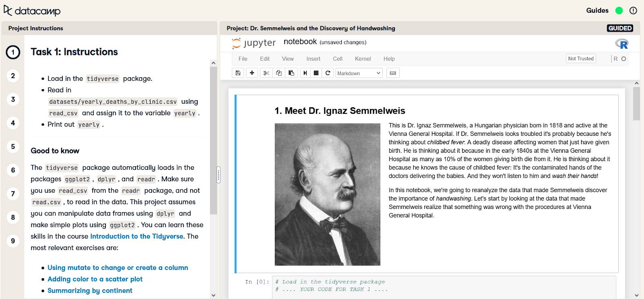Screen dimensions: 644x299
Task: Go to task step 1
Action: [13, 52]
